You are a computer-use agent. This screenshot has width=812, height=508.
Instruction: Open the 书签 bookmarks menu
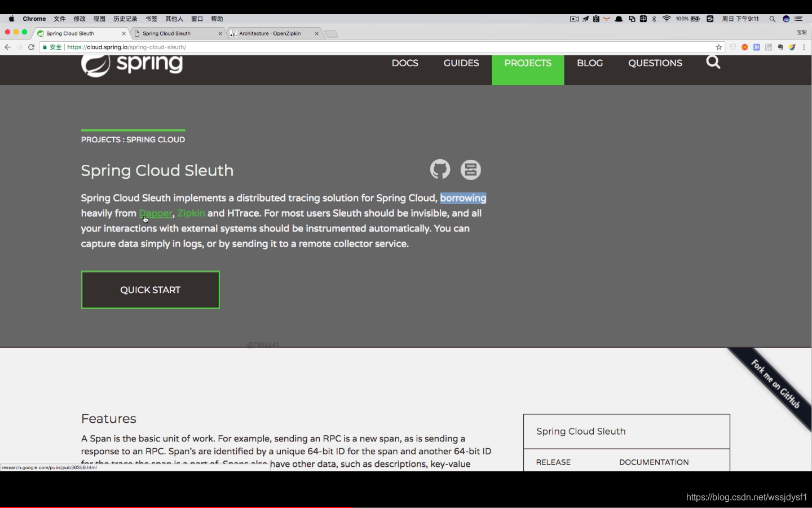[x=151, y=19]
